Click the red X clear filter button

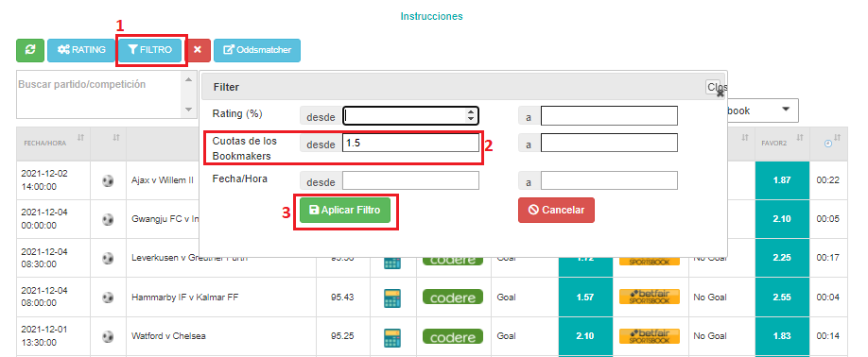click(197, 50)
